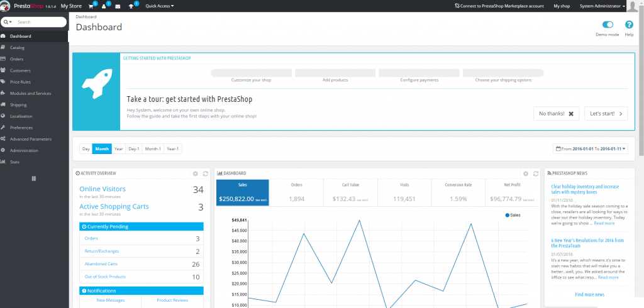This screenshot has width=644, height=308.
Task: Open the Dashboard sidebar menu item
Action: pyautogui.click(x=34, y=36)
